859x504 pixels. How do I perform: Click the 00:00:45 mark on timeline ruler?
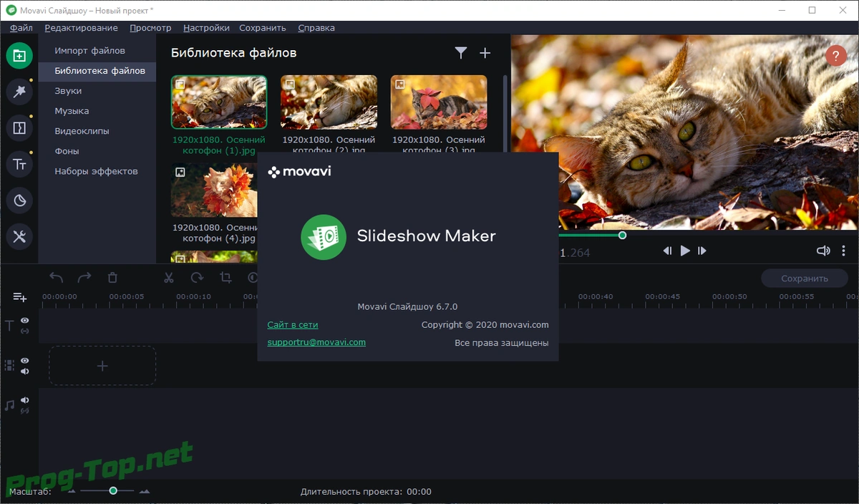point(662,296)
